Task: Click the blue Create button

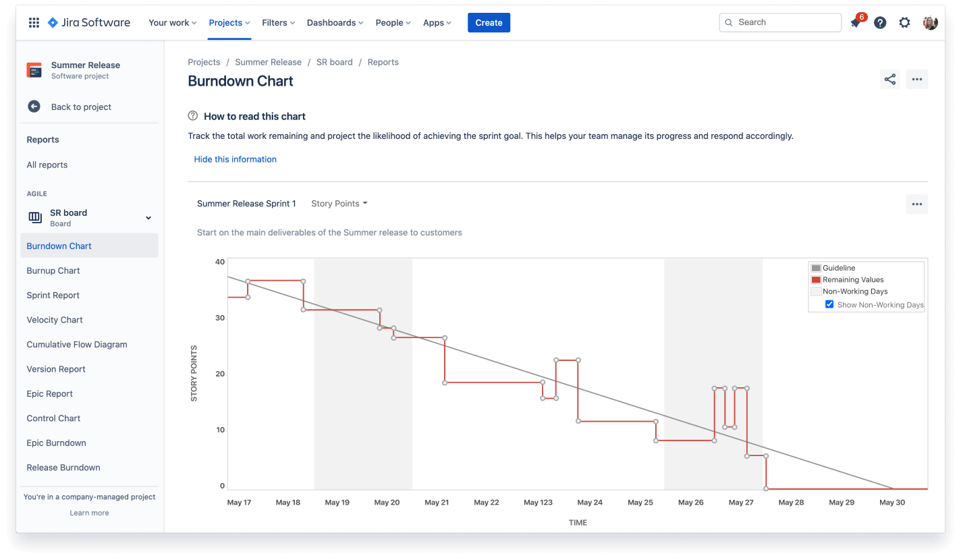Action: (489, 23)
